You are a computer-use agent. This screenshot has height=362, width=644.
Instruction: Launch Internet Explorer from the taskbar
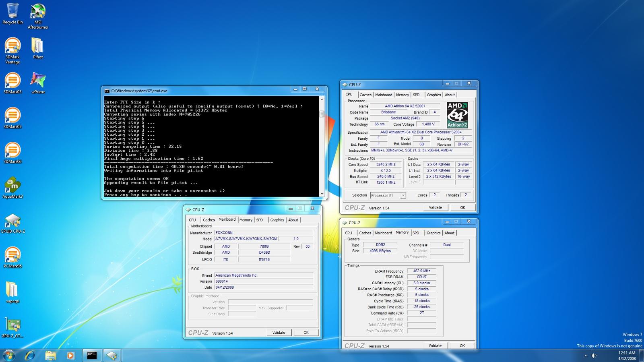30,356
